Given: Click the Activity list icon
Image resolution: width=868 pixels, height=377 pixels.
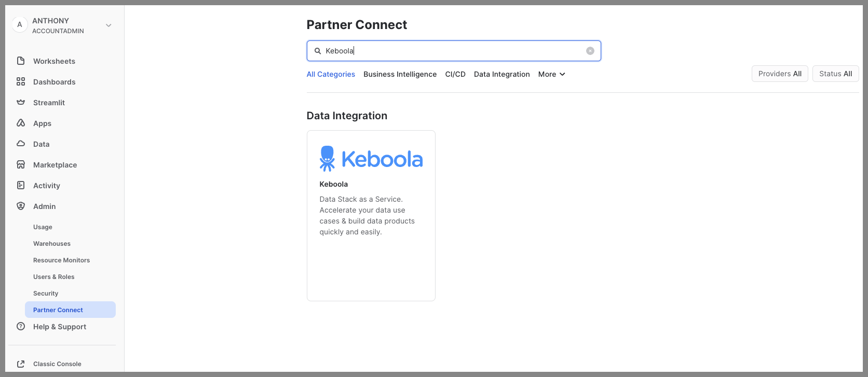Looking at the screenshot, I should 21,185.
